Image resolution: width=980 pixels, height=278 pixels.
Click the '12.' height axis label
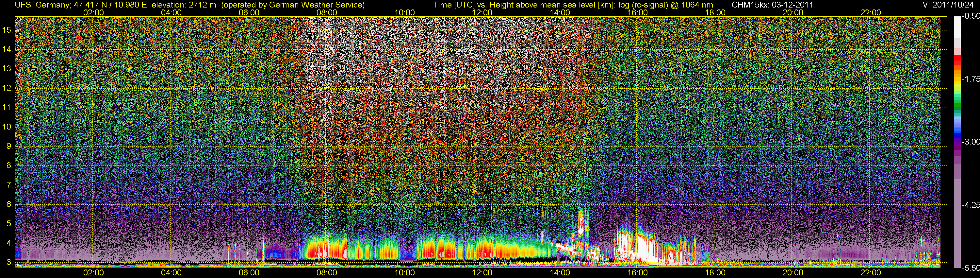[x=8, y=88]
